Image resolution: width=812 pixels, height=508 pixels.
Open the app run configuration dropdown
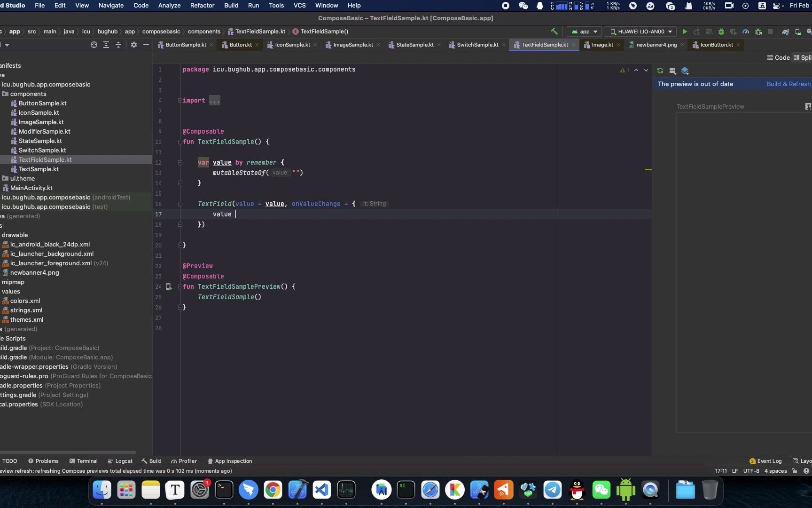(x=584, y=32)
